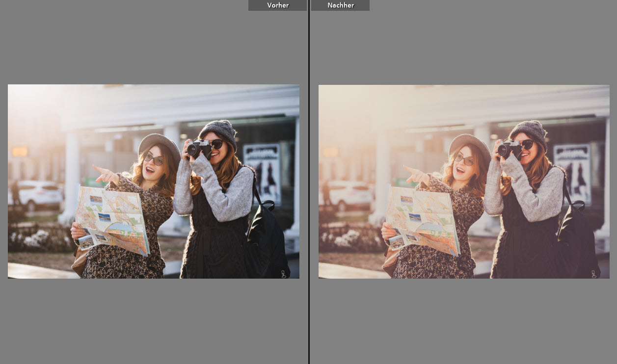
Task: Select the Vorher before photo
Action: (x=154, y=182)
